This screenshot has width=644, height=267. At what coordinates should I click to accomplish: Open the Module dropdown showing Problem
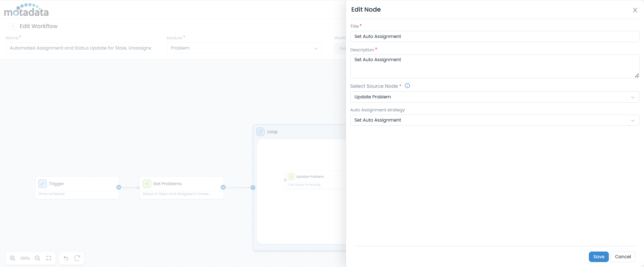point(245,48)
